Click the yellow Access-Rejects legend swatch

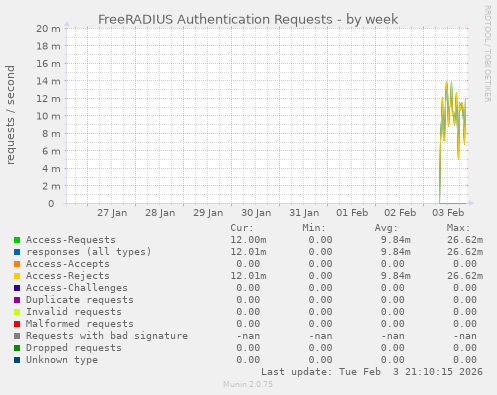(17, 276)
